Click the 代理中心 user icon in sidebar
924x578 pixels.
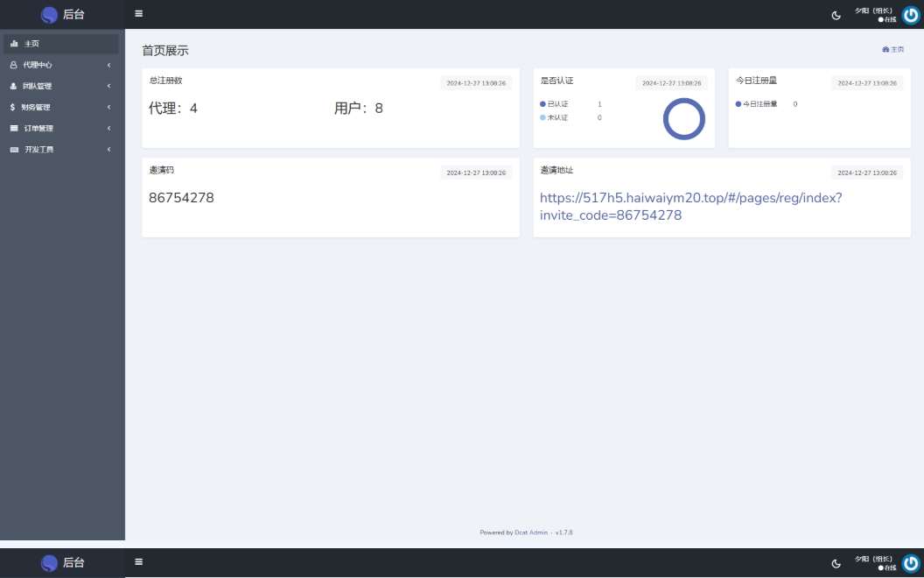(13, 65)
